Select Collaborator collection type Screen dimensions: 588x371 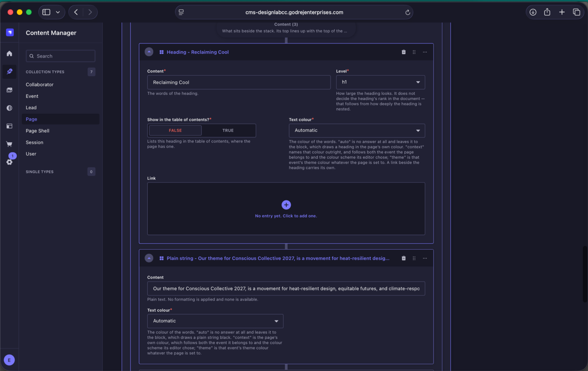(x=39, y=84)
